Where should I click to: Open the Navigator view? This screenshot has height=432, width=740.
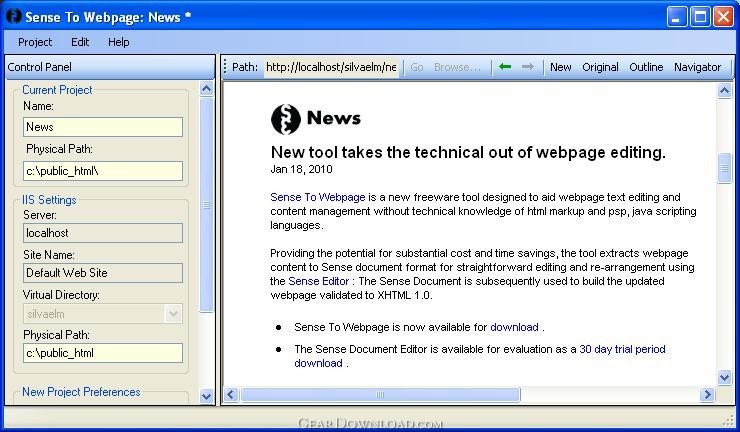pos(698,67)
